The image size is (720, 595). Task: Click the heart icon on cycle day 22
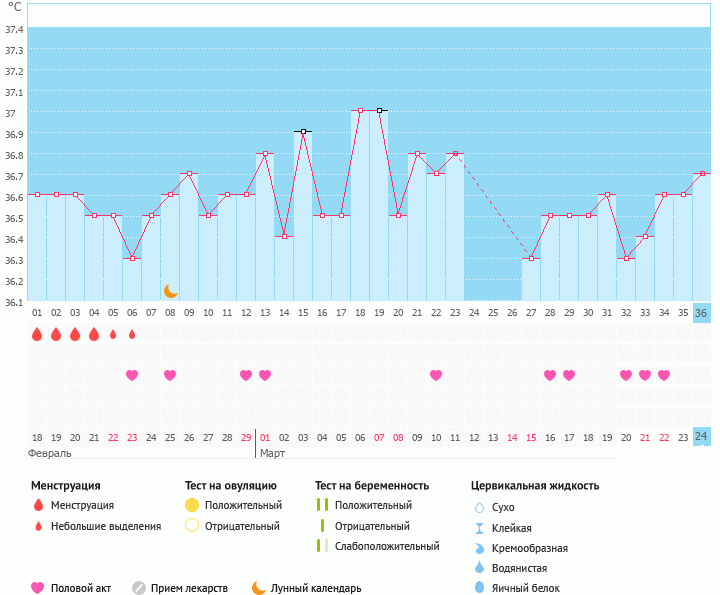tap(436, 375)
